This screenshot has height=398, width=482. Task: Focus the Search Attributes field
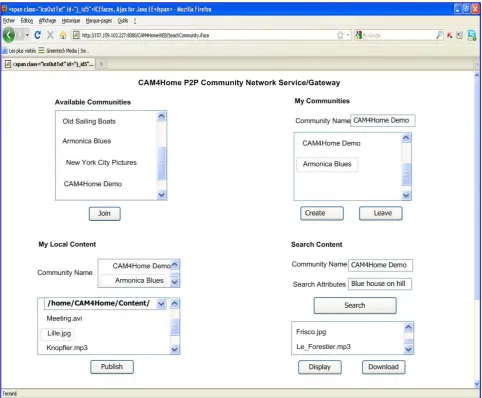(x=380, y=284)
